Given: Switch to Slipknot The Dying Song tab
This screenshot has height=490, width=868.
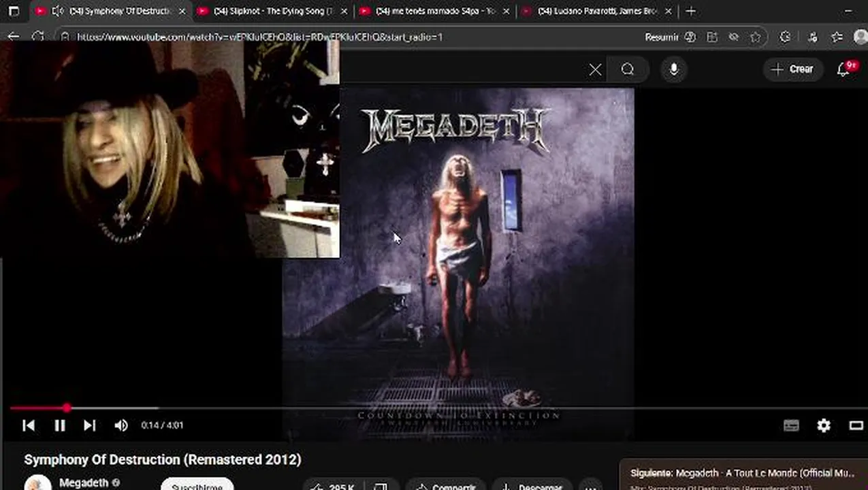Looking at the screenshot, I should [x=271, y=11].
